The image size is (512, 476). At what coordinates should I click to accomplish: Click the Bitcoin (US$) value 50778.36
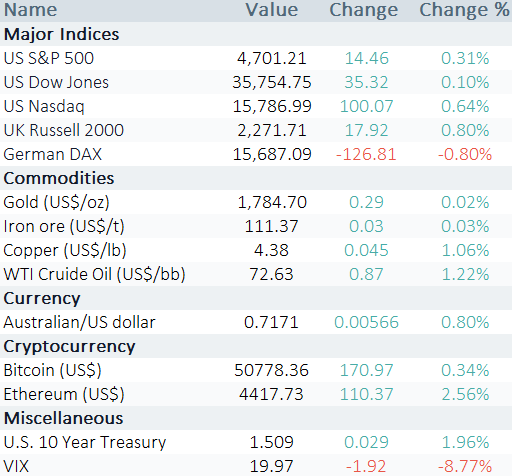coord(271,370)
